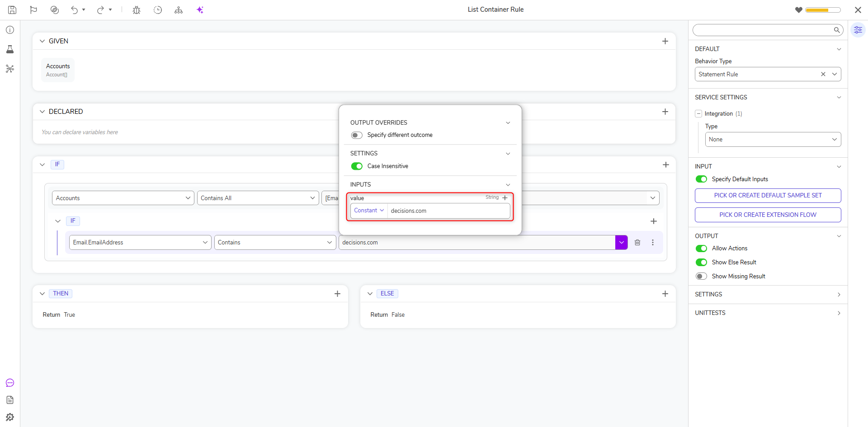Image resolution: width=868 pixels, height=427 pixels.
Task: Clear the Statement Rule behavior type
Action: tap(823, 74)
